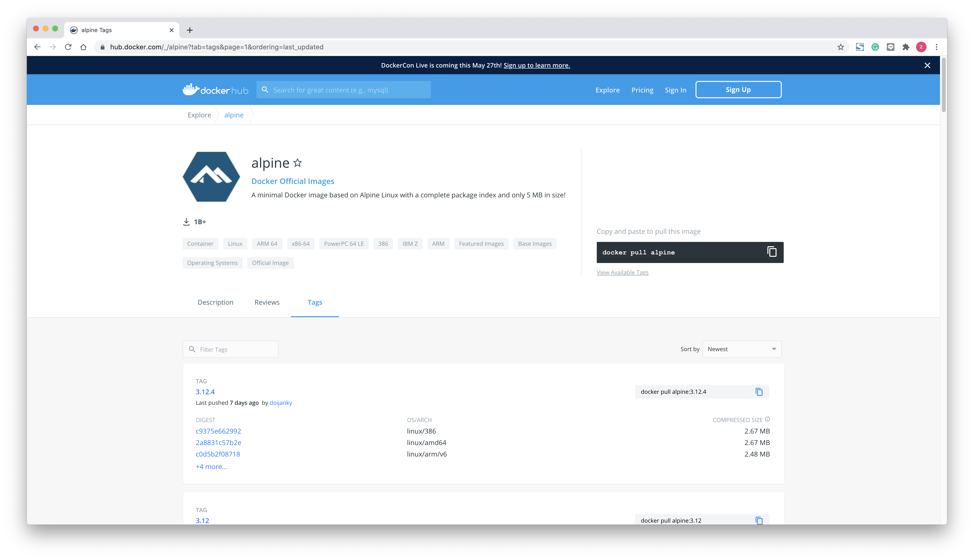Click the Alpine Linux mountain logo icon

point(211,177)
